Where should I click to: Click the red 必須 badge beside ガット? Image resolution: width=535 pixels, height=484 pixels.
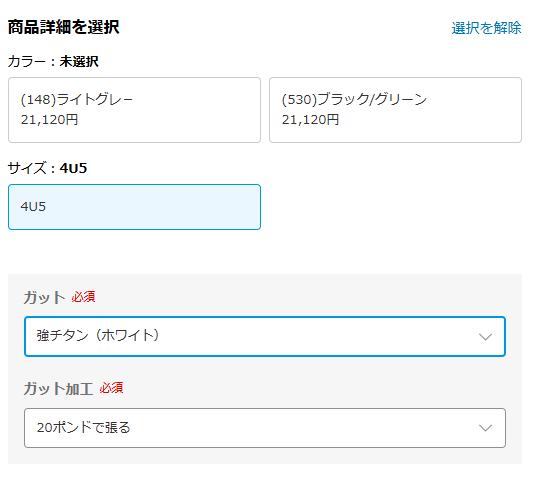click(83, 297)
